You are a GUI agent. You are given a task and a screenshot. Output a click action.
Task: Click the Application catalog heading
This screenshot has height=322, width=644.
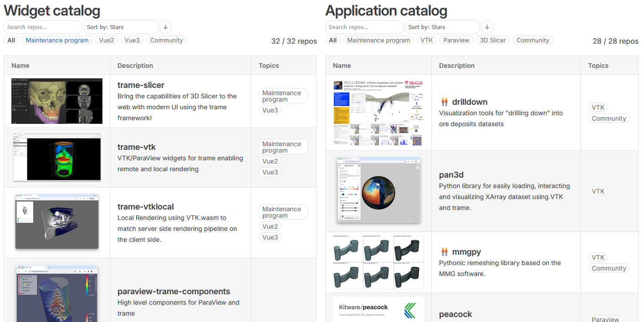[386, 10]
